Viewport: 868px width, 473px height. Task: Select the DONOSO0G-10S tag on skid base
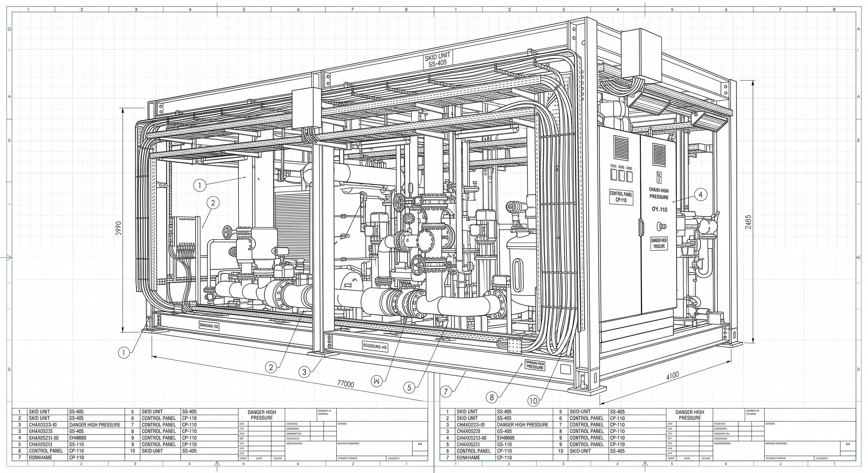pos(209,326)
